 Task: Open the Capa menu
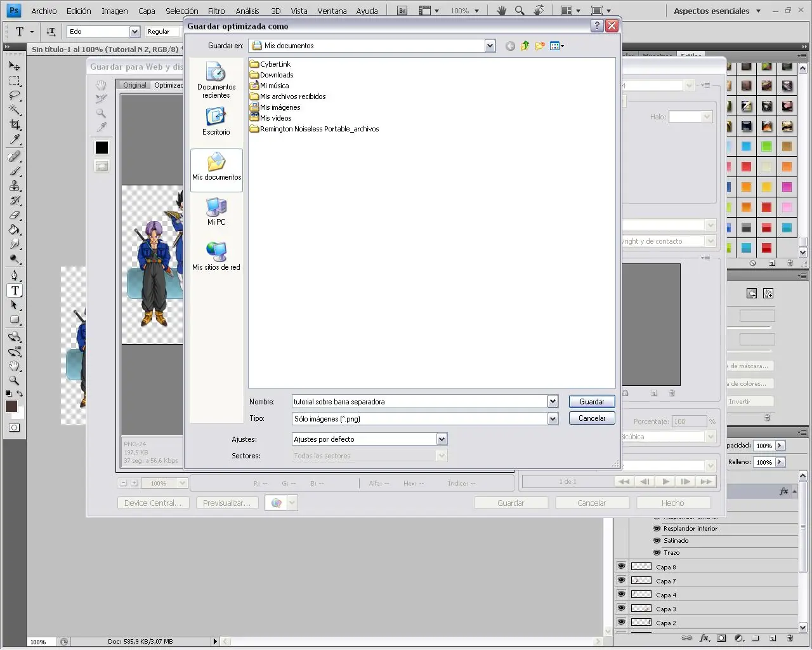[147, 11]
